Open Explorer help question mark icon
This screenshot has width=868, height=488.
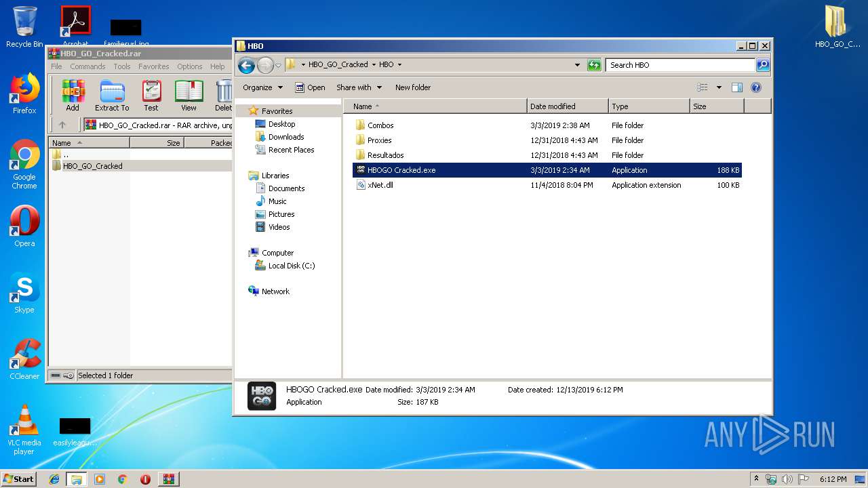(x=756, y=87)
